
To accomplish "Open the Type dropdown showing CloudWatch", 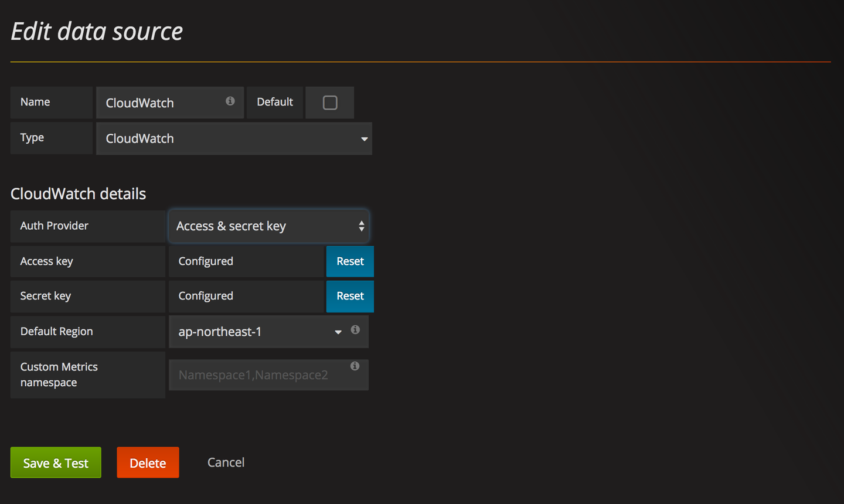I will (234, 139).
